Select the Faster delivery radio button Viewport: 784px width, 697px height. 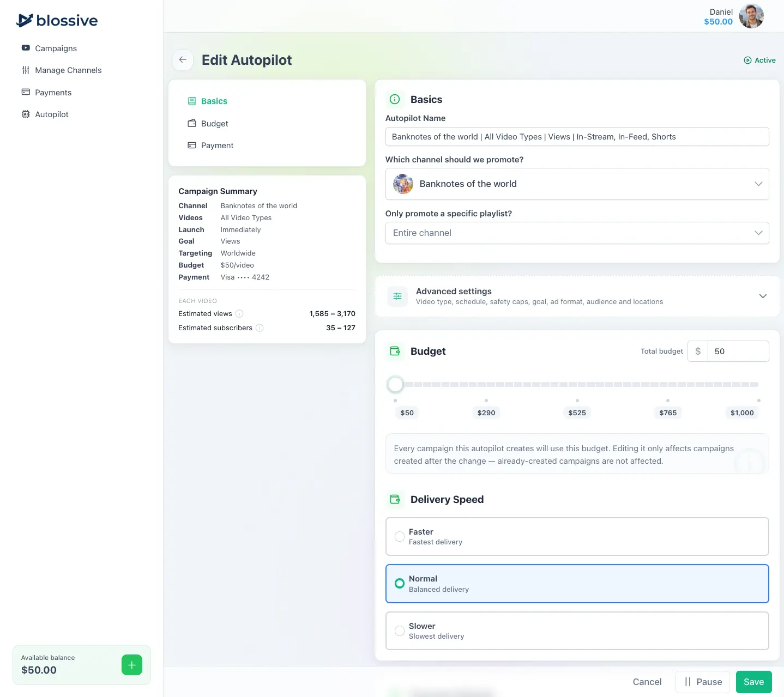pyautogui.click(x=400, y=536)
